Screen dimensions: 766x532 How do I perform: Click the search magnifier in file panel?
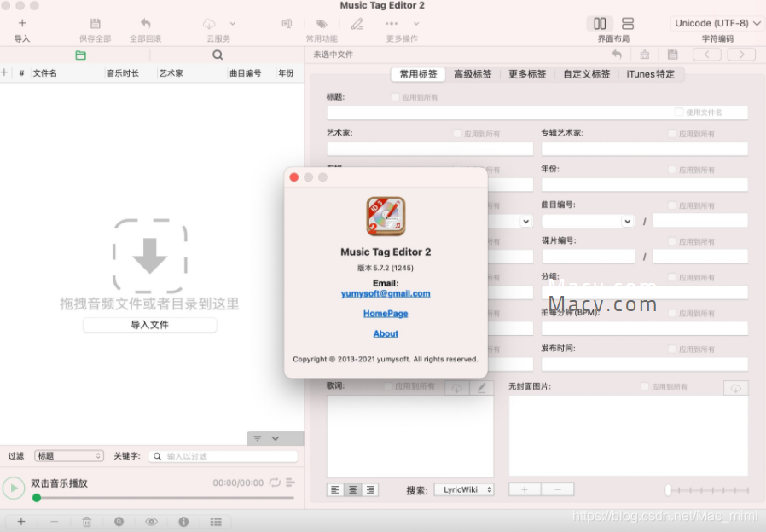point(218,55)
